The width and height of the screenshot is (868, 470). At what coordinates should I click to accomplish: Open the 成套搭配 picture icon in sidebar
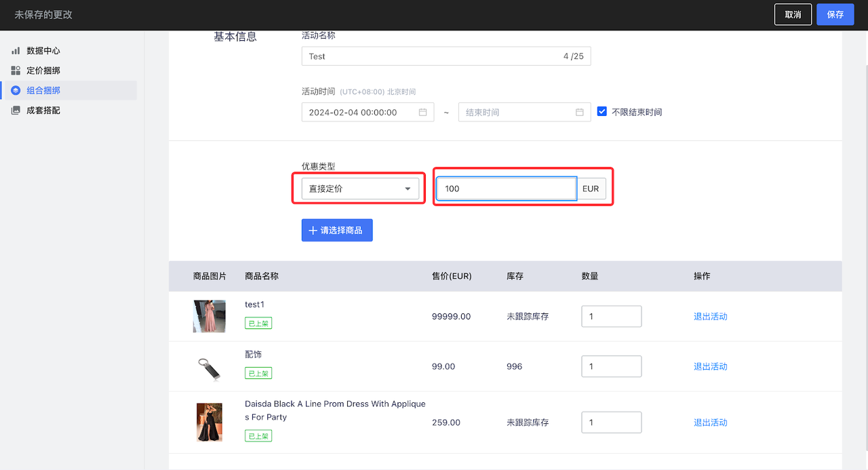pyautogui.click(x=16, y=109)
